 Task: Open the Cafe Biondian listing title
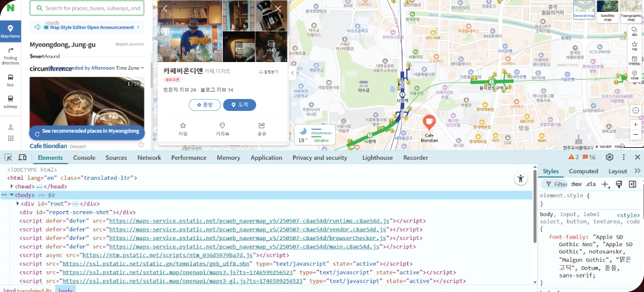tap(48, 145)
